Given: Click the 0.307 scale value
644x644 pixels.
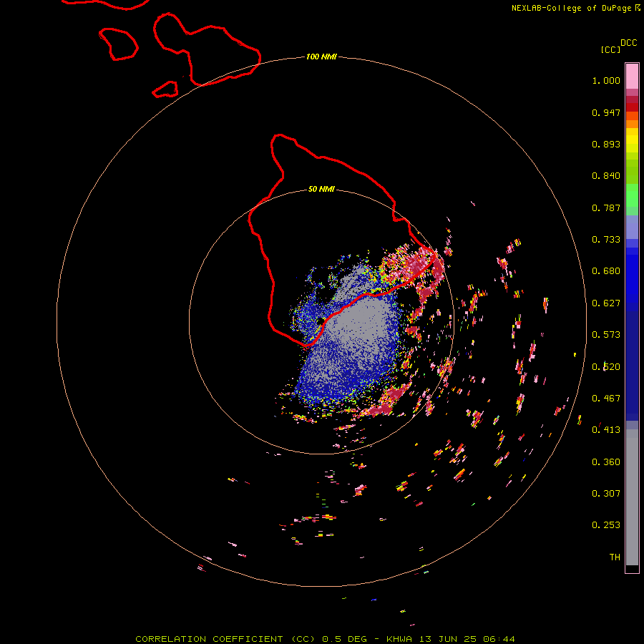Looking at the screenshot, I should pos(606,493).
